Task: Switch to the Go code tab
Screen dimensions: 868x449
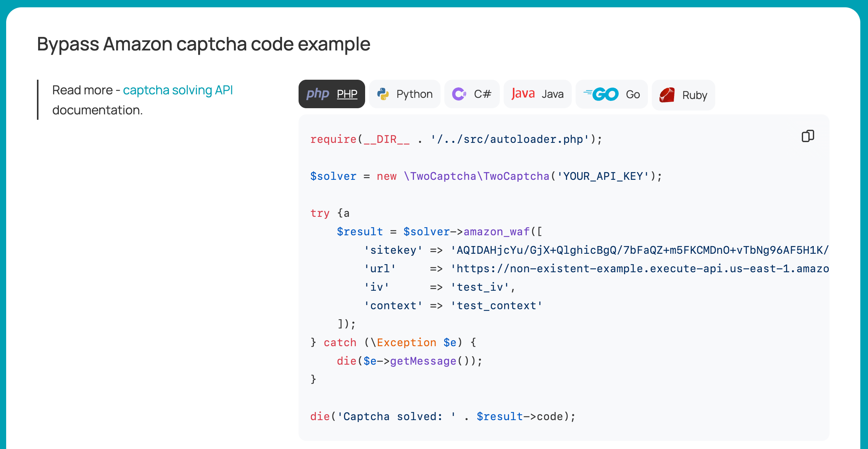Action: click(611, 94)
